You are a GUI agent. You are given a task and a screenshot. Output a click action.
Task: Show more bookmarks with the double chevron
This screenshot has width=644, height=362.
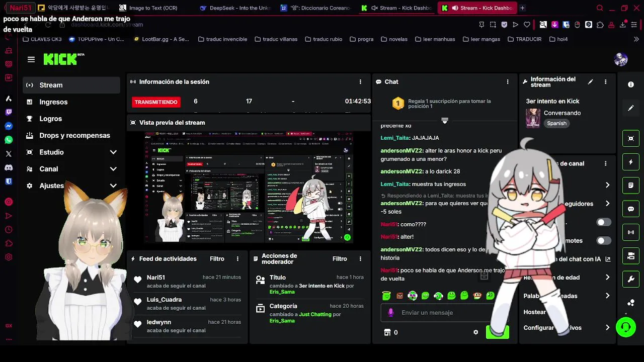(636, 39)
